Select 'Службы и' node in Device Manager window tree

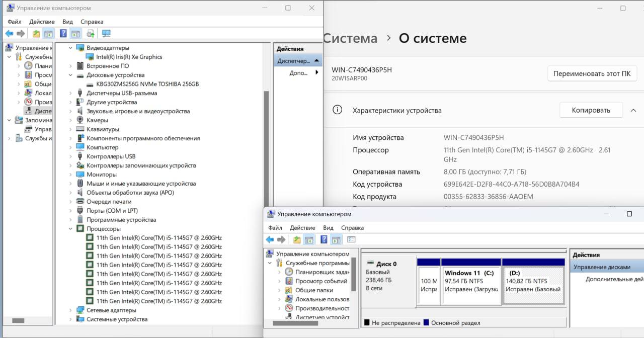click(39, 138)
